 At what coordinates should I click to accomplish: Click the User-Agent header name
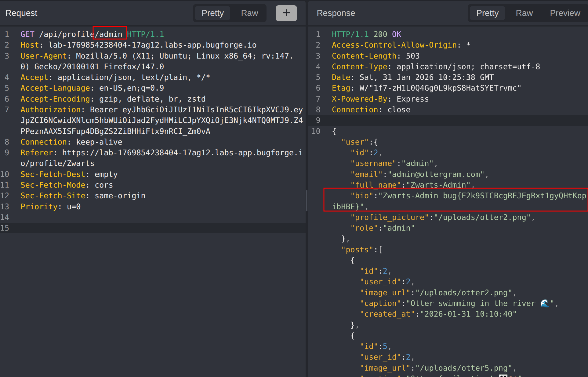coord(43,56)
